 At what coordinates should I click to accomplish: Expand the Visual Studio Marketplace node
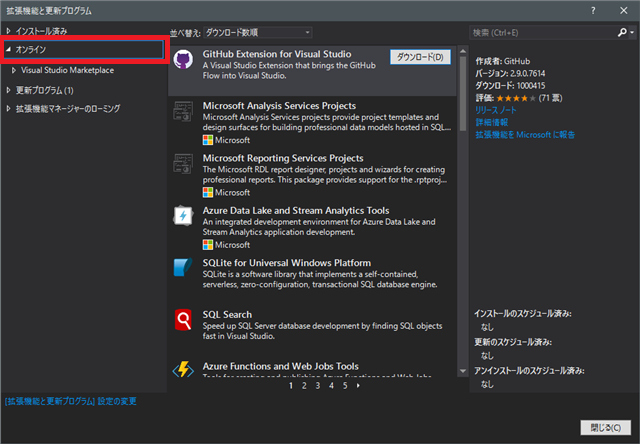14,70
